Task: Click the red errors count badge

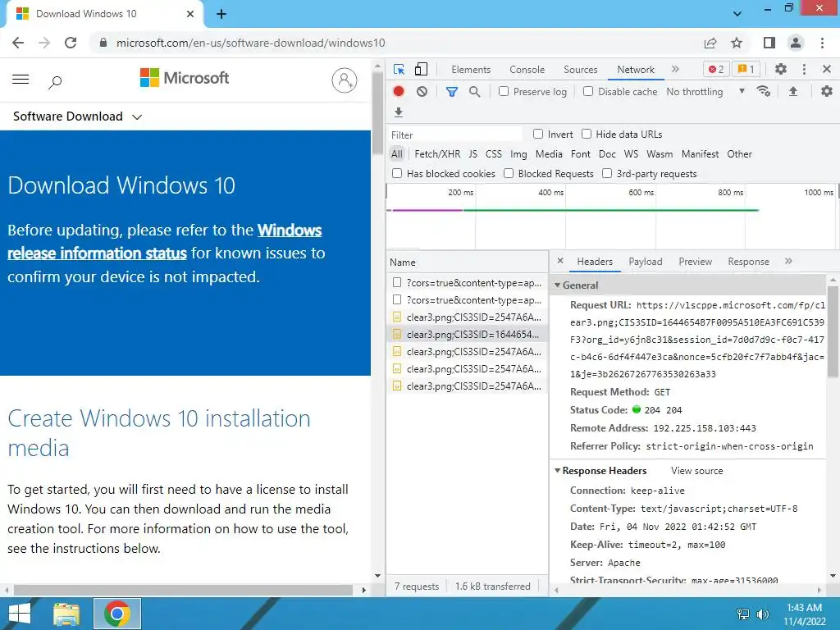Action: [716, 69]
